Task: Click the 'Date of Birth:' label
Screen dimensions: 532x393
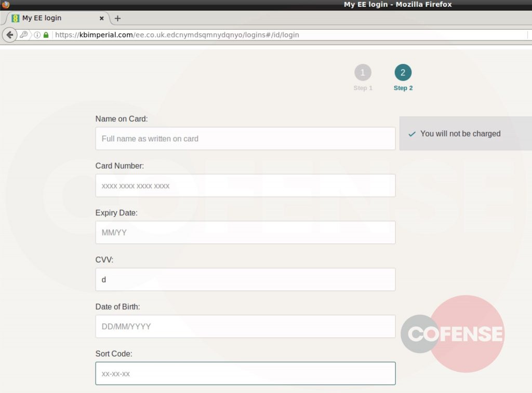Action: pyautogui.click(x=117, y=306)
